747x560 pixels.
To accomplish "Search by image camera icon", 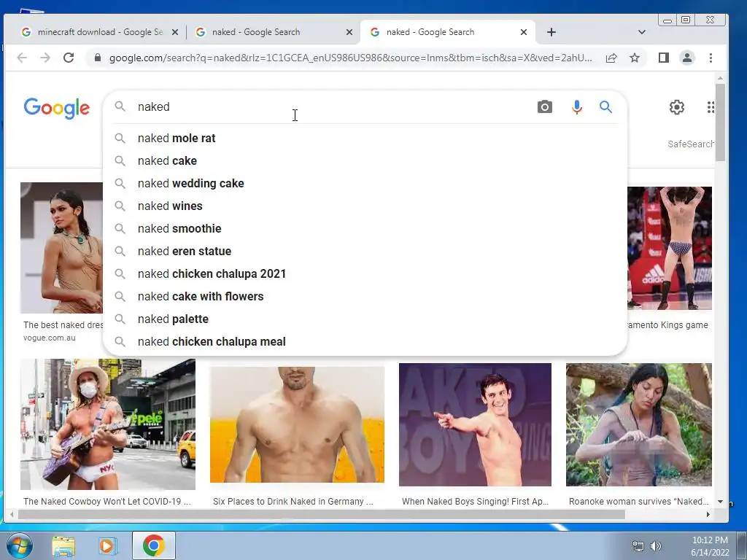I will pos(544,106).
